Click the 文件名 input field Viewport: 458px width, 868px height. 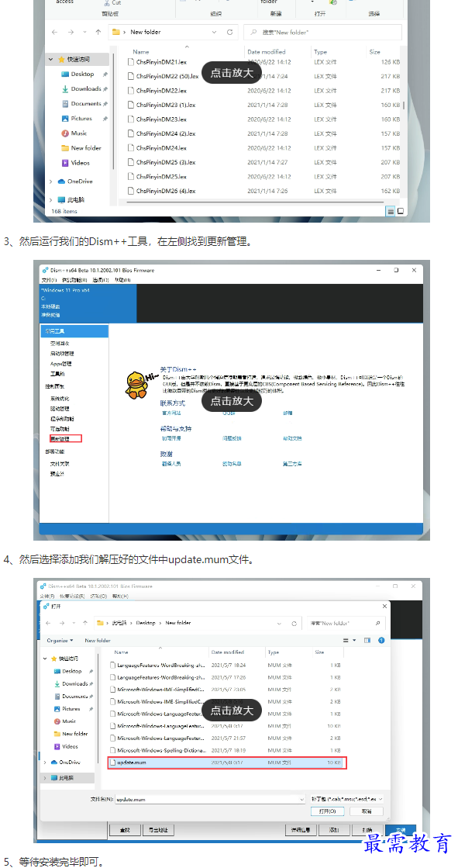[x=210, y=800]
